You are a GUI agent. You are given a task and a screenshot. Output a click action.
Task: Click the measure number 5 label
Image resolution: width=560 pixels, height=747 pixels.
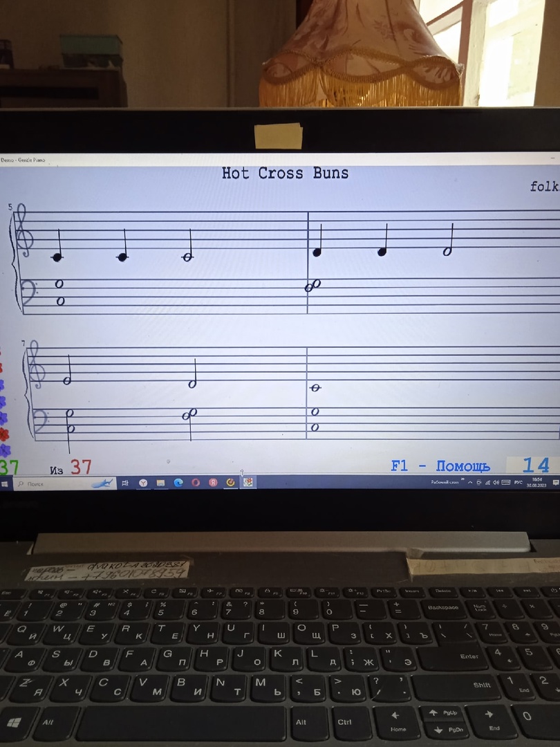(10, 207)
